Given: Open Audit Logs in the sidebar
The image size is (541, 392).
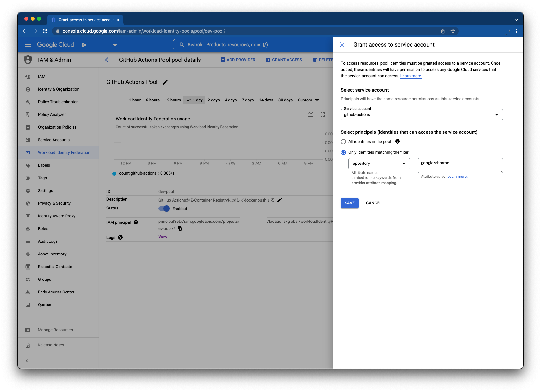Looking at the screenshot, I should pos(58,241).
